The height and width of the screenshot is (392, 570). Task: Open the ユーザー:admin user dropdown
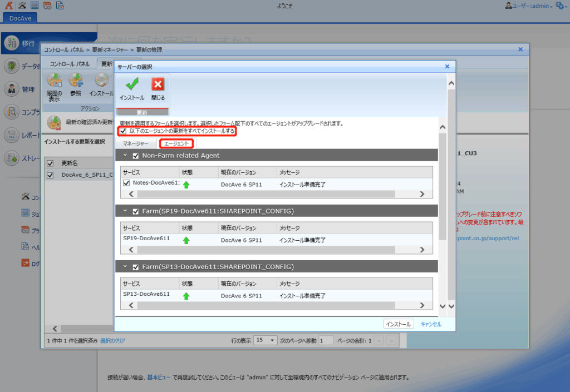[x=532, y=6]
